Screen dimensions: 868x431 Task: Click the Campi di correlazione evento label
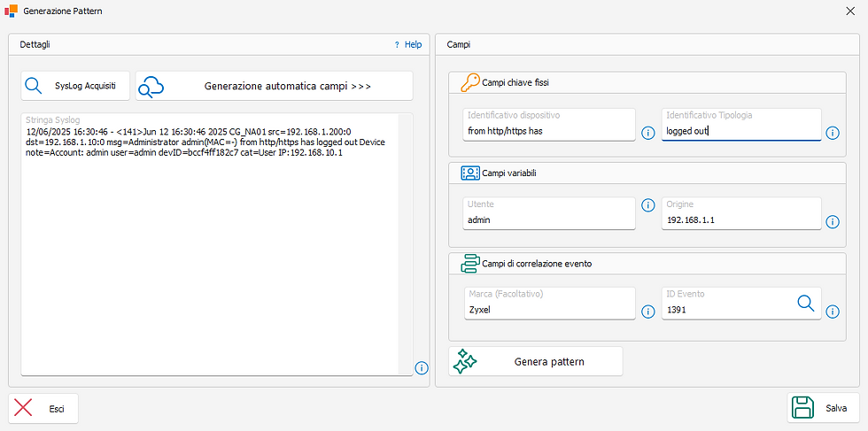pyautogui.click(x=537, y=264)
